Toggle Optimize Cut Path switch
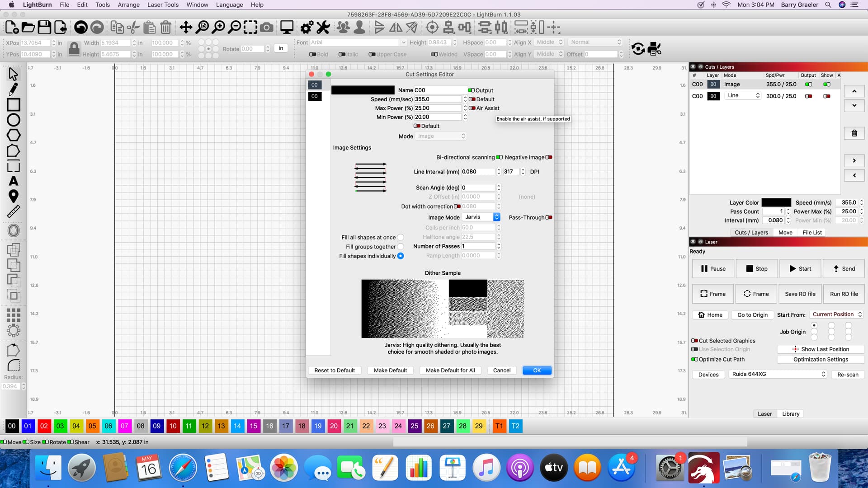 pos(695,360)
